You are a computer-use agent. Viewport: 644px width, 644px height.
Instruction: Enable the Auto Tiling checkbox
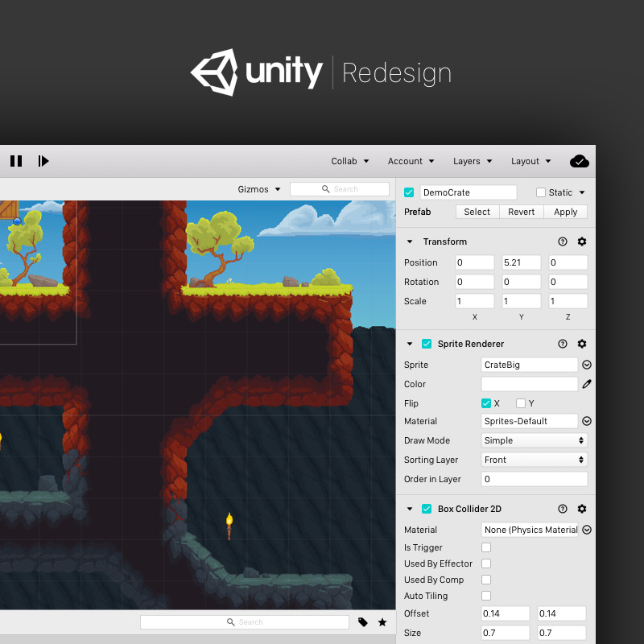(x=485, y=596)
